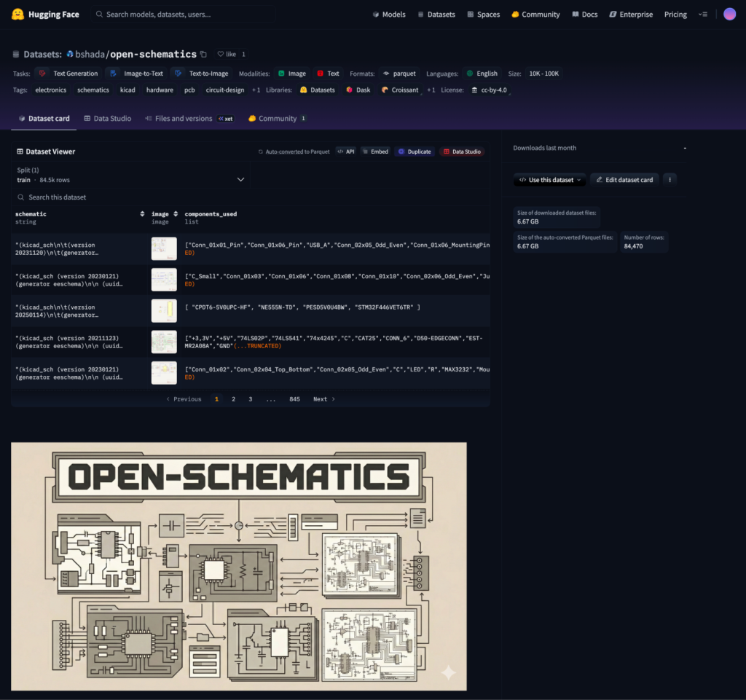Click the Edit dataset card button
Viewport: 746px width, 700px height.
click(x=624, y=180)
